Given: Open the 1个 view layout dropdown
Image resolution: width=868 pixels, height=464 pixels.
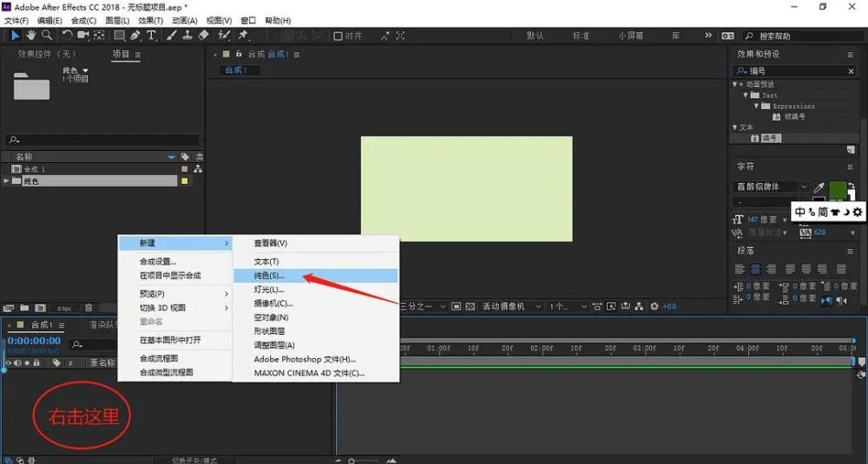Looking at the screenshot, I should click(x=568, y=306).
